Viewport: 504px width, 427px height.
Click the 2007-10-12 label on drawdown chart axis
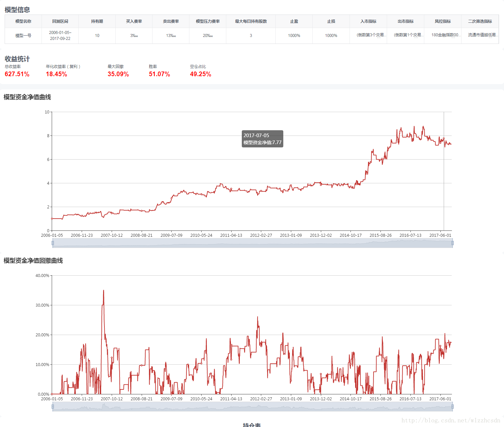click(x=112, y=399)
